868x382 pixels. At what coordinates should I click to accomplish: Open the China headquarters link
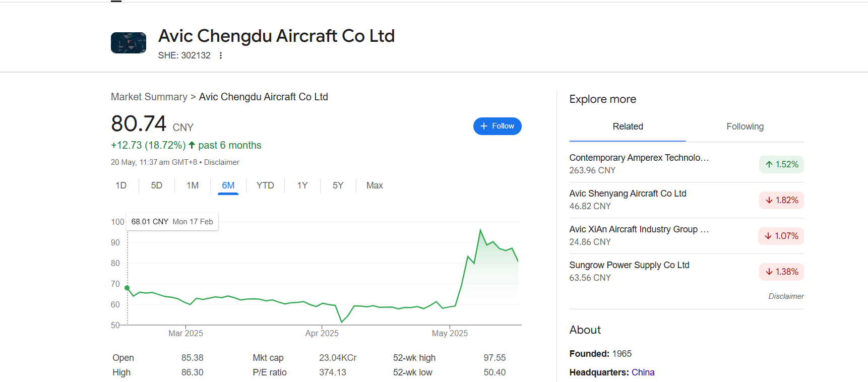tap(643, 372)
